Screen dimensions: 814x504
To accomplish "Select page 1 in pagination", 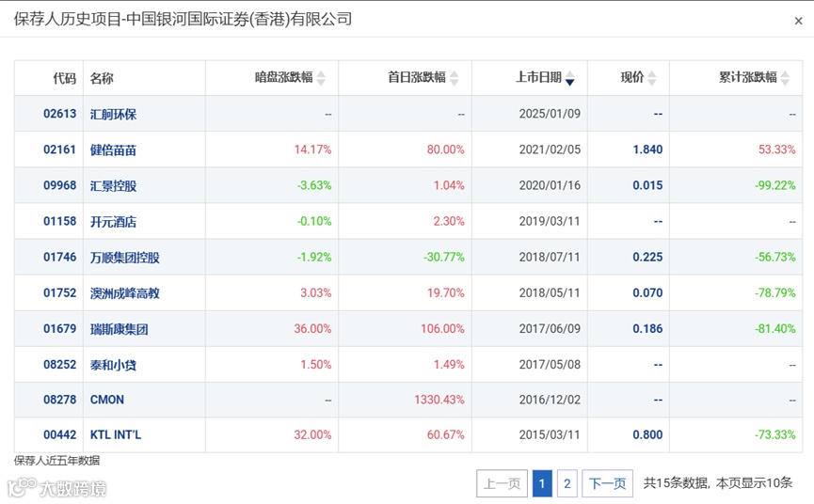I will pyautogui.click(x=542, y=483).
